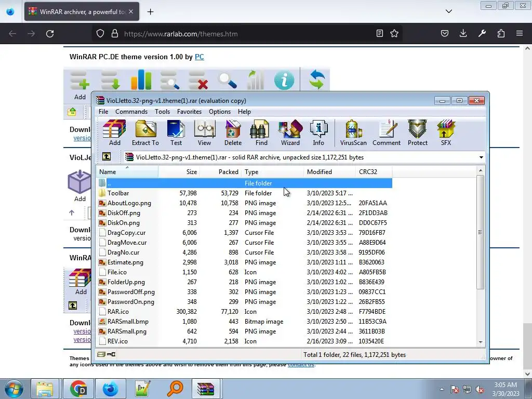Select the Toolbar folder row
532x399 pixels.
(x=244, y=193)
